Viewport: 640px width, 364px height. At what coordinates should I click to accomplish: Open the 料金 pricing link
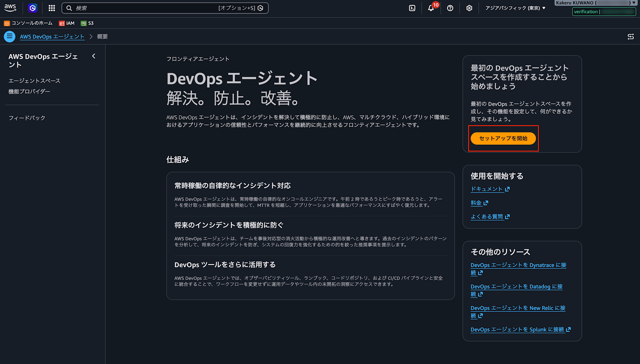coord(479,203)
